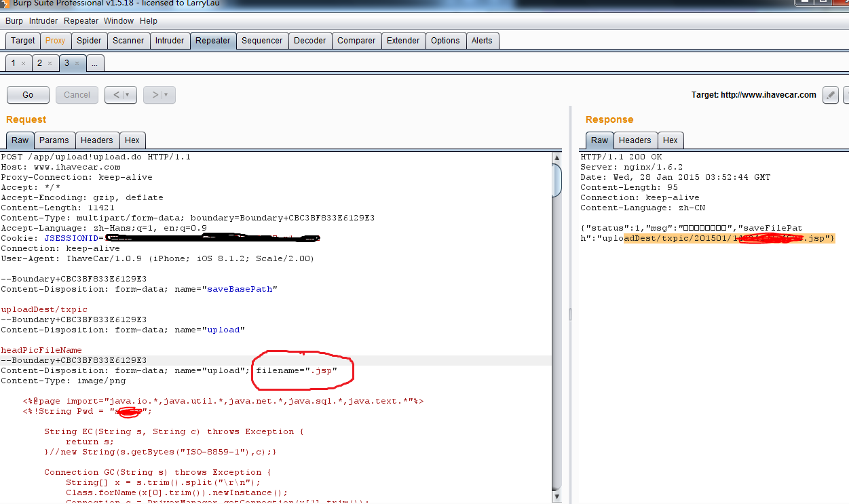Go forward in request history with > arrow
Viewport: 849px width, 504px height.
coord(154,95)
